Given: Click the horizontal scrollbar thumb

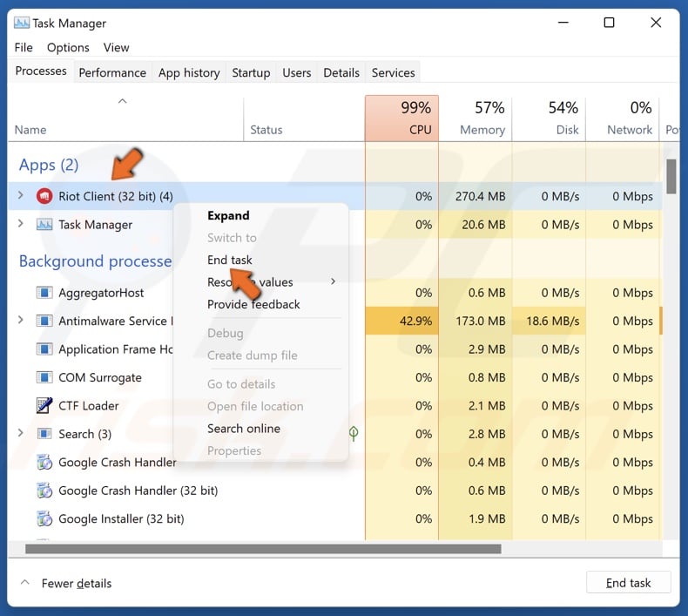Looking at the screenshot, I should [x=263, y=549].
